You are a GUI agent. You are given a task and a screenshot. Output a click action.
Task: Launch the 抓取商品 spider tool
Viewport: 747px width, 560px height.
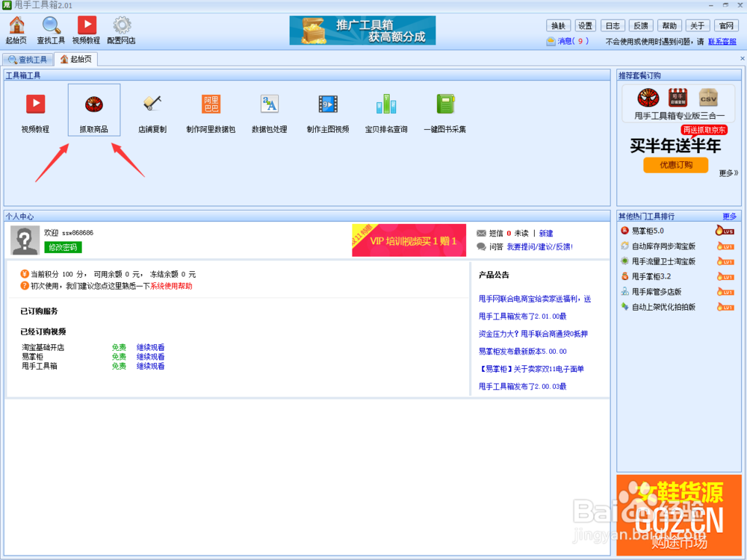94,111
